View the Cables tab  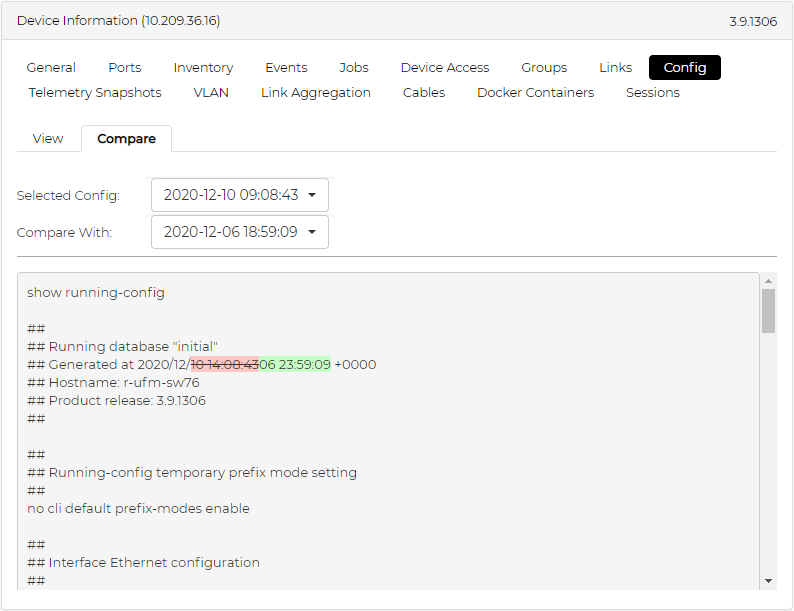(x=424, y=93)
